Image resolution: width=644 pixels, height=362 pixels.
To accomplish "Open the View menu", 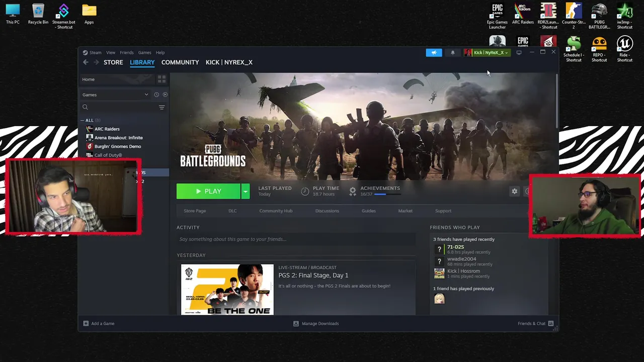I will (111, 52).
